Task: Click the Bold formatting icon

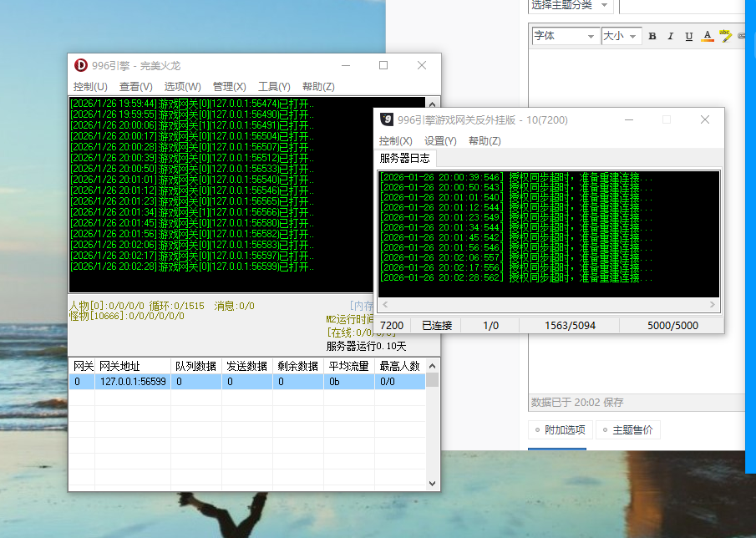Action: [x=652, y=36]
